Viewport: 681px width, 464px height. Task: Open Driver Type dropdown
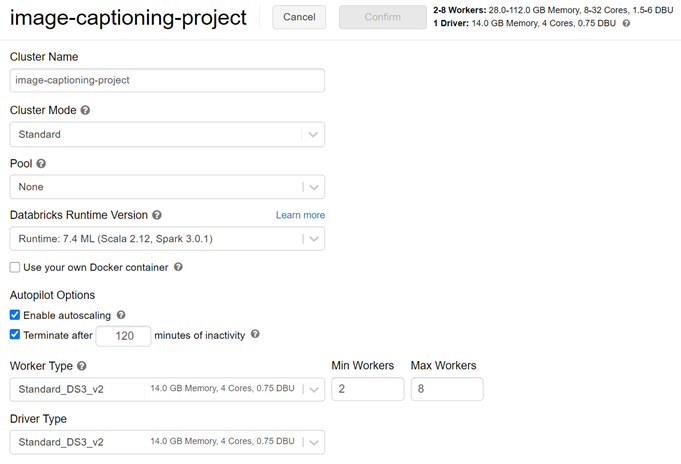[x=167, y=442]
